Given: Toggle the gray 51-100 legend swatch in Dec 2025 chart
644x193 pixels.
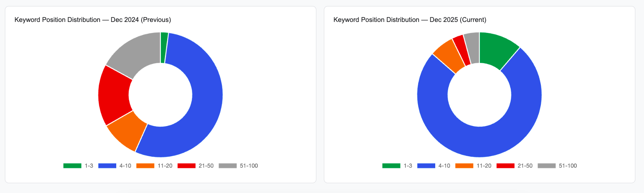Looking at the screenshot, I should point(547,166).
